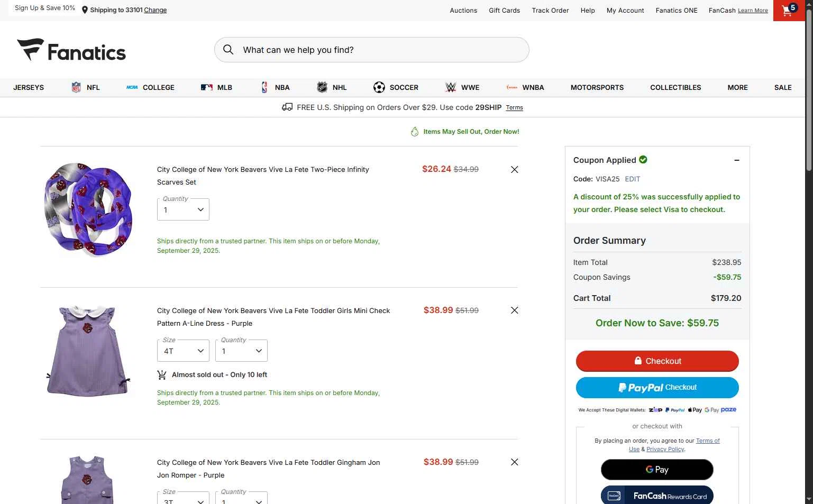Viewport: 813px width, 504px height.
Task: Click the flame icon beside Items May Sell Out
Action: tap(415, 132)
